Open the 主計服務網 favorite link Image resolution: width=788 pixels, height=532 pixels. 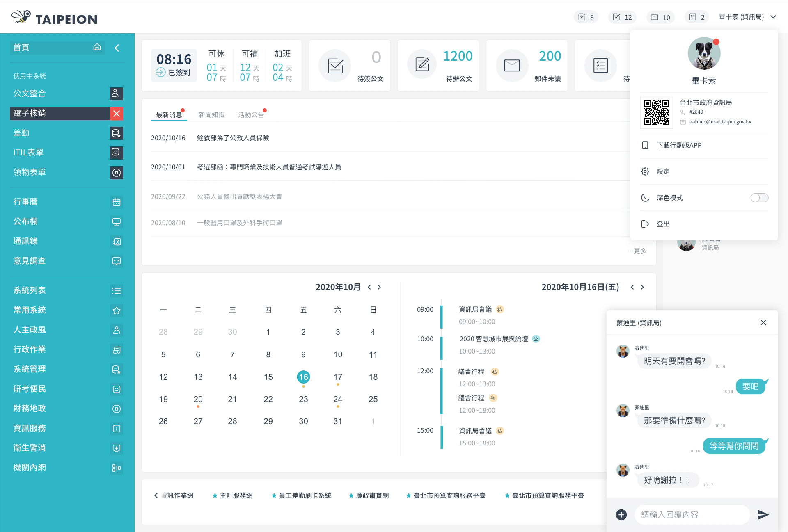(x=236, y=495)
